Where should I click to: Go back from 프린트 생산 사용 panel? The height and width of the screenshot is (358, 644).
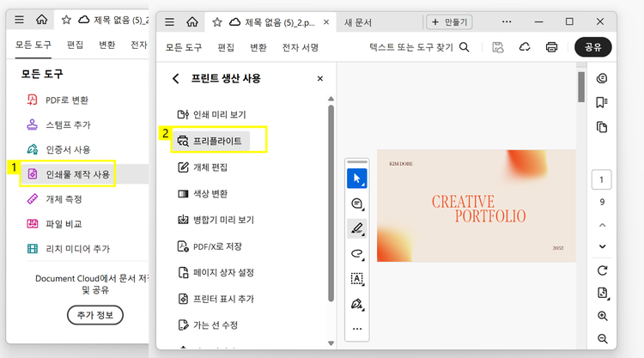(176, 78)
